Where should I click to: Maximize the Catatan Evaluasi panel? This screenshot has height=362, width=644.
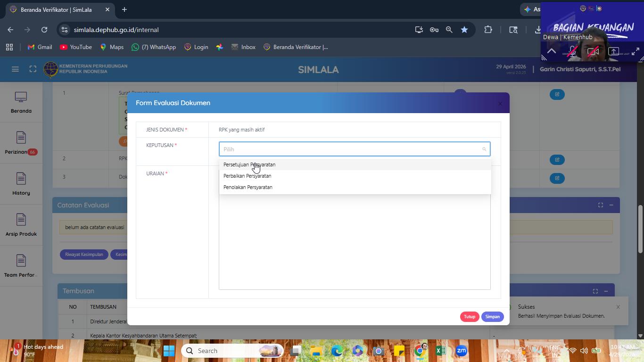tap(601, 205)
